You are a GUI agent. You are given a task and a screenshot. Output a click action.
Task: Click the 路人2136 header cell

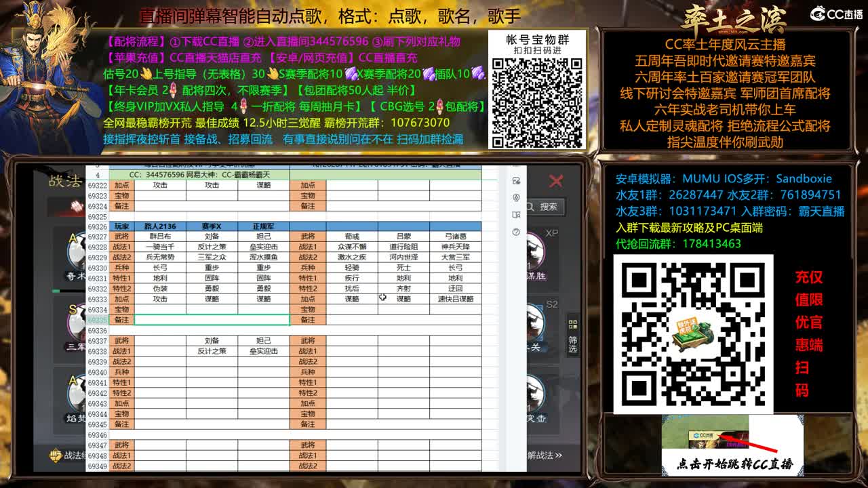click(159, 226)
